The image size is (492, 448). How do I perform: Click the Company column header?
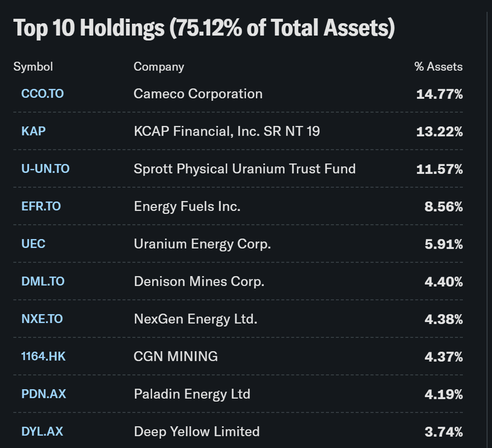tap(159, 67)
